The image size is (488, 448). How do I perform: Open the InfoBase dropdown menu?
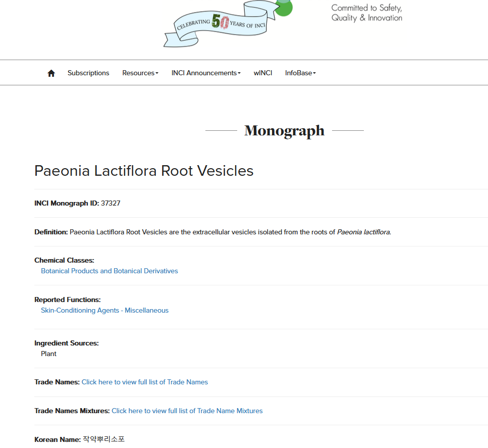[x=300, y=73]
